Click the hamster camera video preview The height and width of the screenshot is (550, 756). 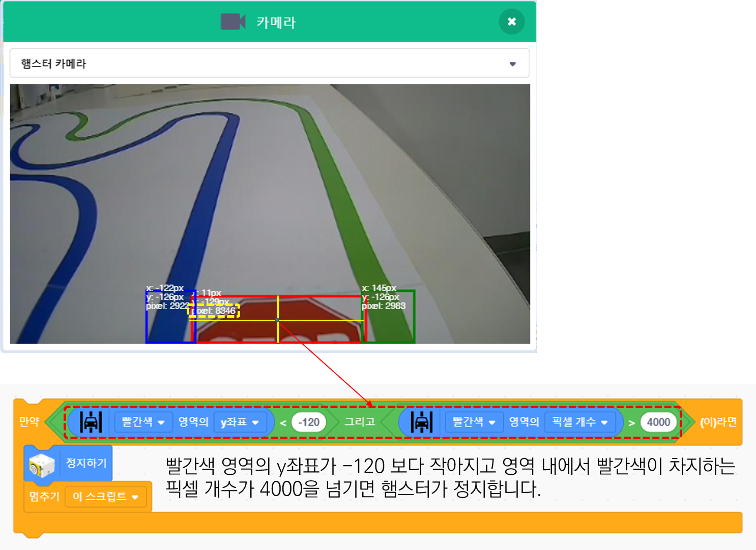270,213
